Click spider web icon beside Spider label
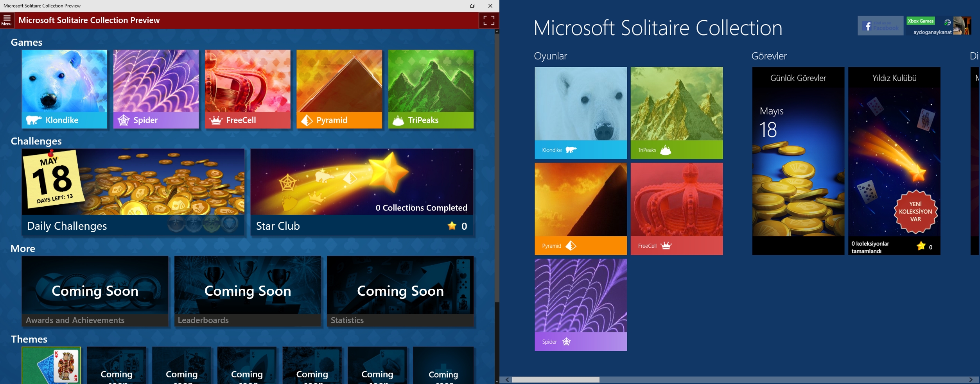The image size is (980, 384). tap(124, 120)
